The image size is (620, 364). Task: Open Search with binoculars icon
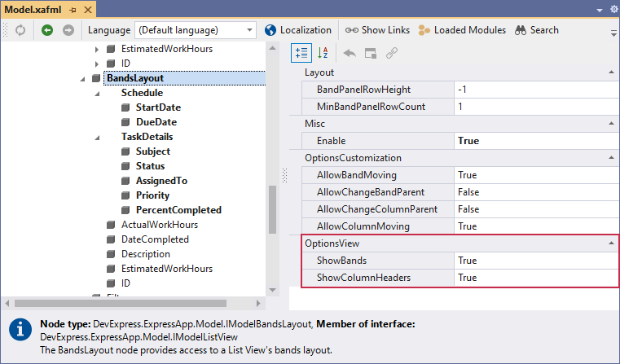[x=537, y=30]
